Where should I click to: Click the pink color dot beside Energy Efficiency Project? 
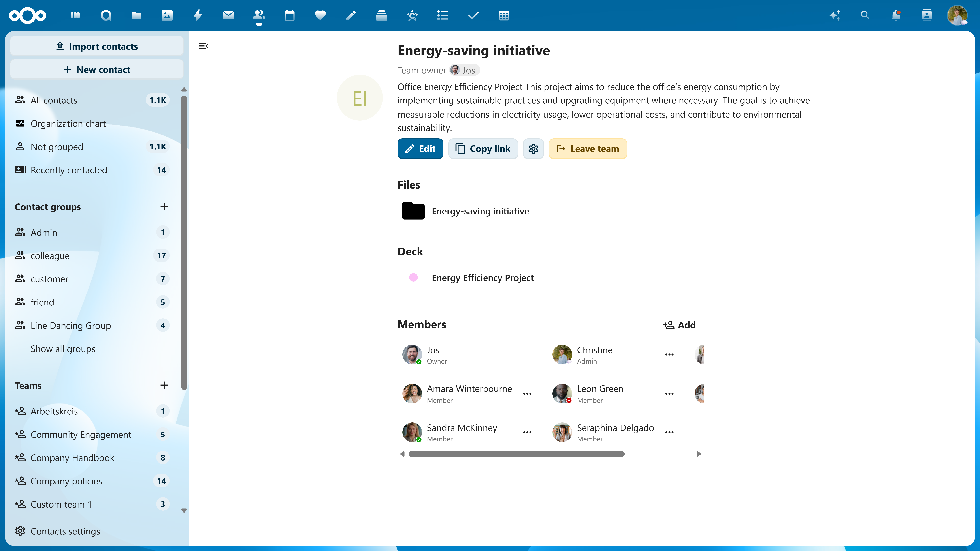pyautogui.click(x=414, y=278)
